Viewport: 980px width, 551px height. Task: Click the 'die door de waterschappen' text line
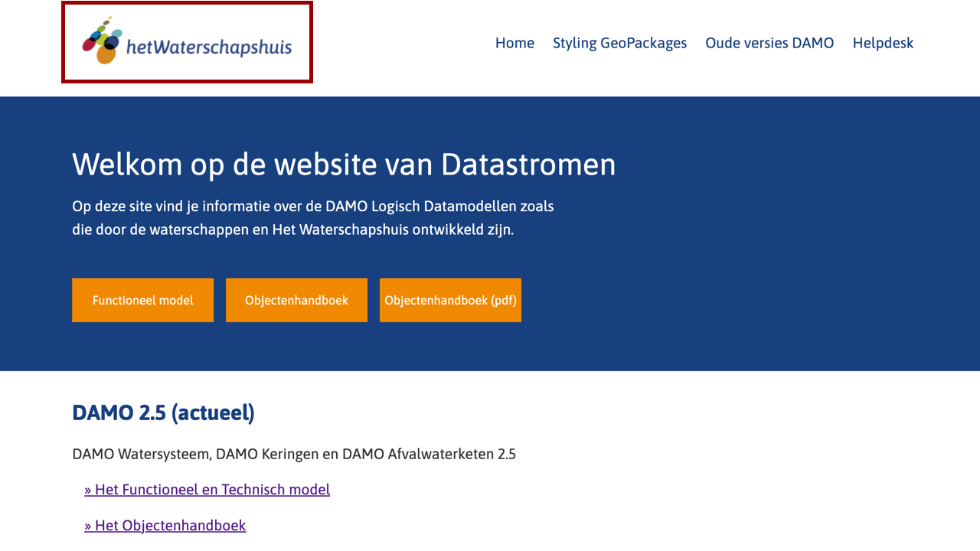tap(292, 230)
